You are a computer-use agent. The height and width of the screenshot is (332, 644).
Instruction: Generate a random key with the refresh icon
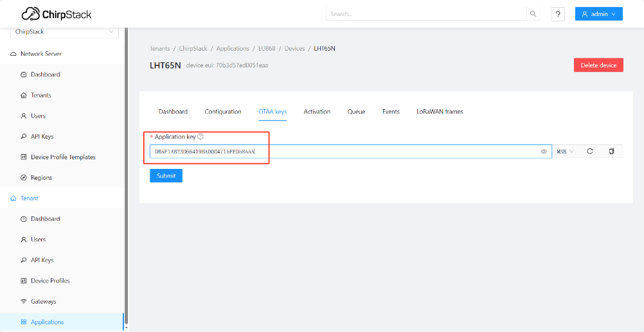pyautogui.click(x=590, y=152)
